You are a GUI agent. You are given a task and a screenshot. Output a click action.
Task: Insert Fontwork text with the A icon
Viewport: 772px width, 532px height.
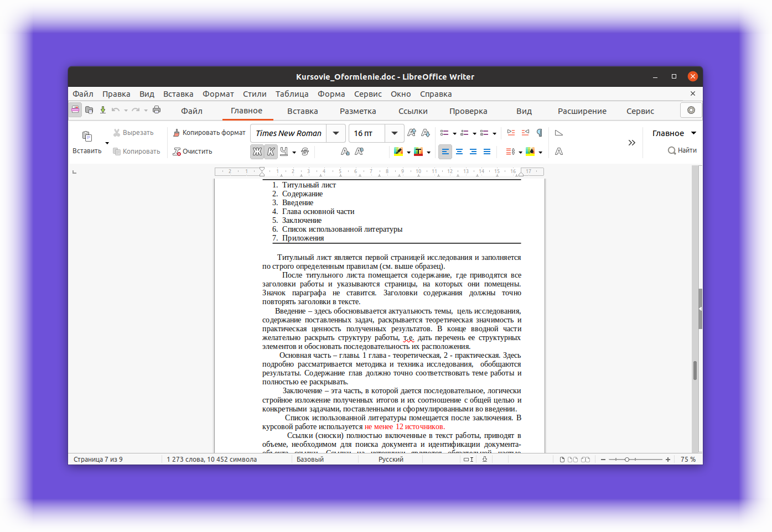[x=559, y=152]
